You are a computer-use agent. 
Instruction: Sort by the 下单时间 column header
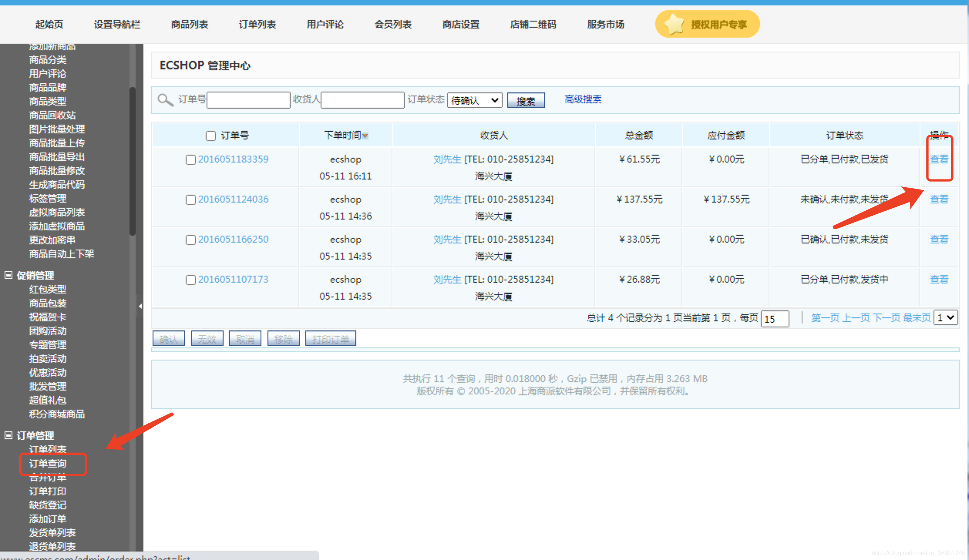tap(342, 135)
